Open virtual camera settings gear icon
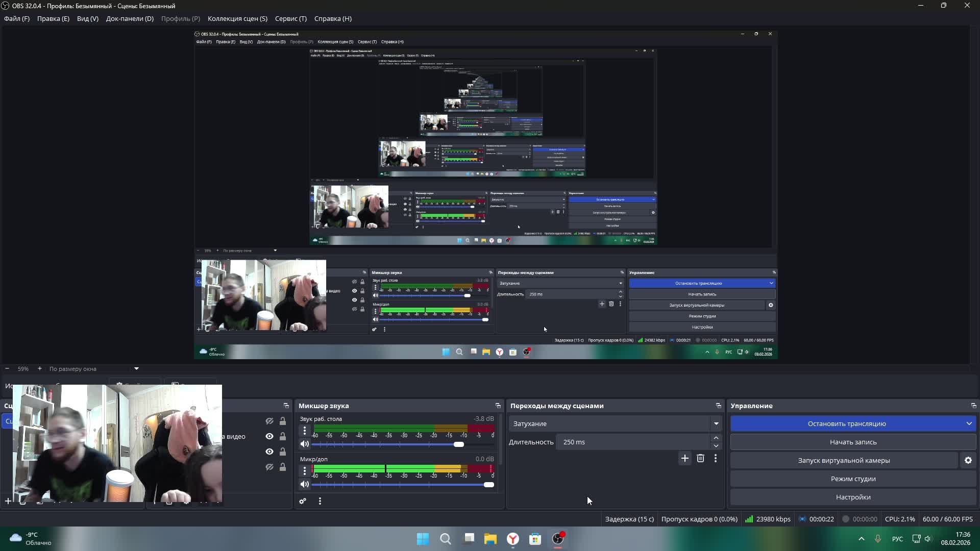Screen dimensions: 980x551 pyautogui.click(x=968, y=460)
